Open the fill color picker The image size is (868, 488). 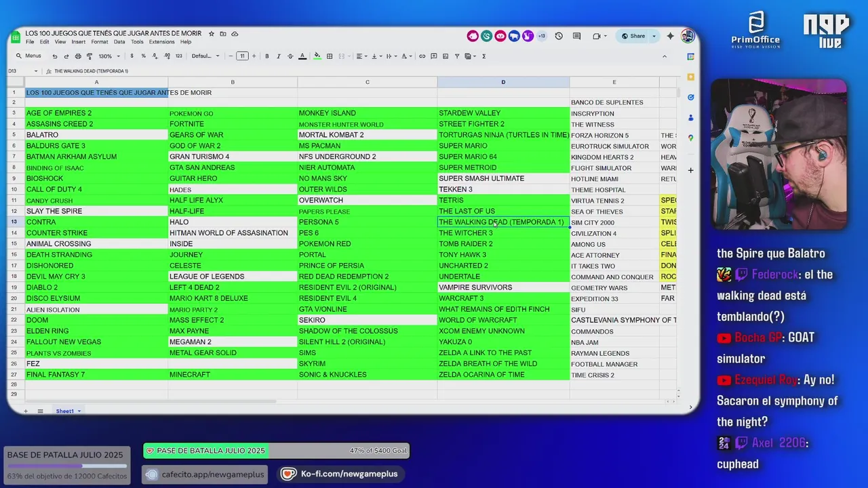(x=317, y=56)
